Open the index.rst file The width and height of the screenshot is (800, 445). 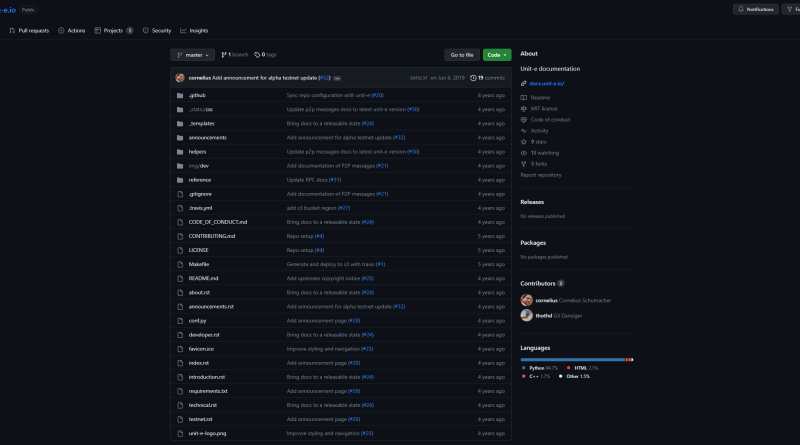click(198, 363)
